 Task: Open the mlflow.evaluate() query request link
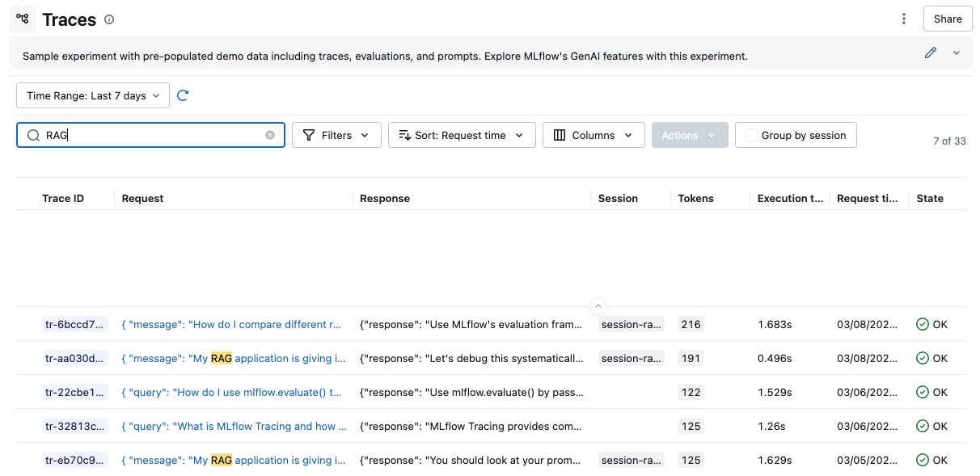tap(233, 393)
